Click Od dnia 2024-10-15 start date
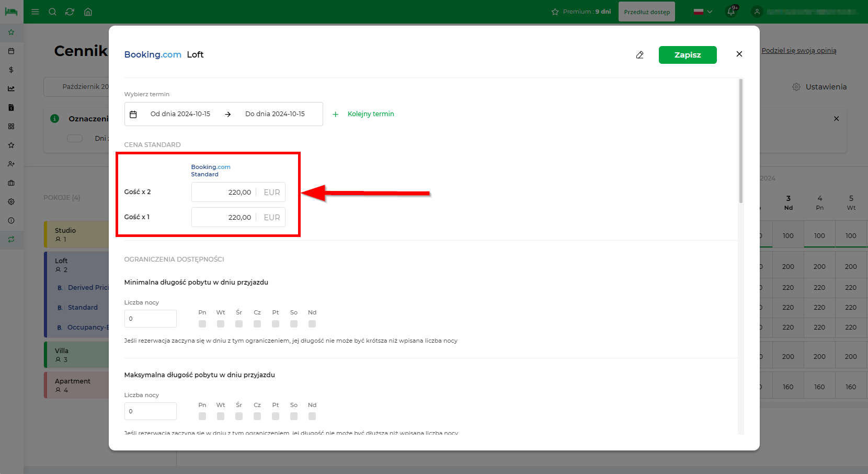Viewport: 868px width, 474px height. [180, 114]
